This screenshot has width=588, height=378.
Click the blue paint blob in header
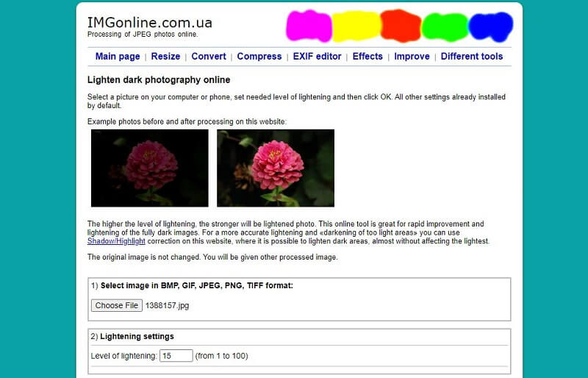(491, 26)
